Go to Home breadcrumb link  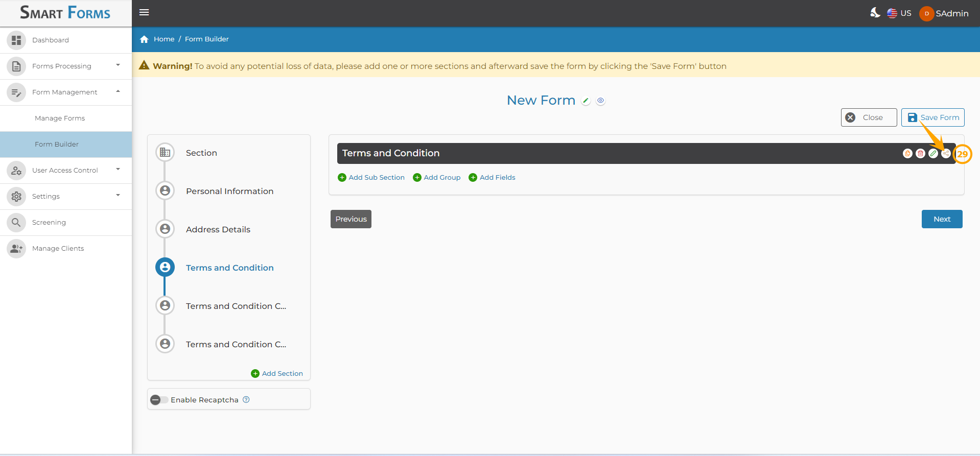[164, 39]
